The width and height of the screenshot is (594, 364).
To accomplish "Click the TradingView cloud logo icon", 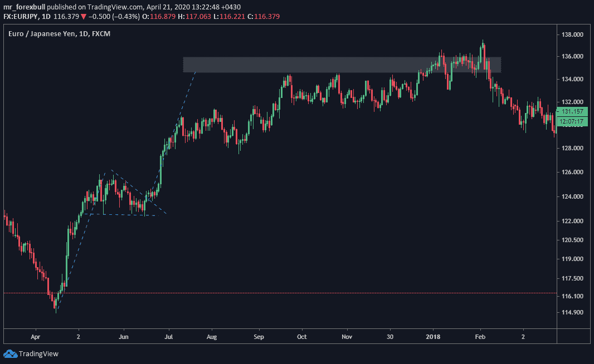I will click(10, 353).
